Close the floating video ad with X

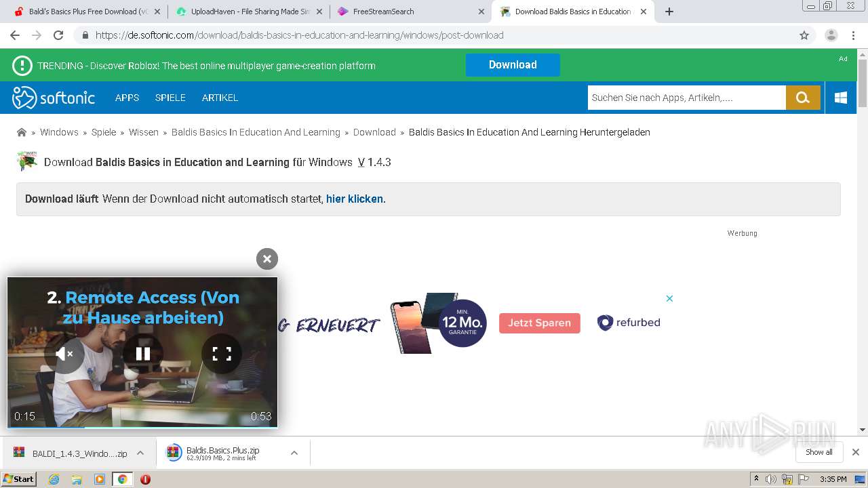pos(267,258)
